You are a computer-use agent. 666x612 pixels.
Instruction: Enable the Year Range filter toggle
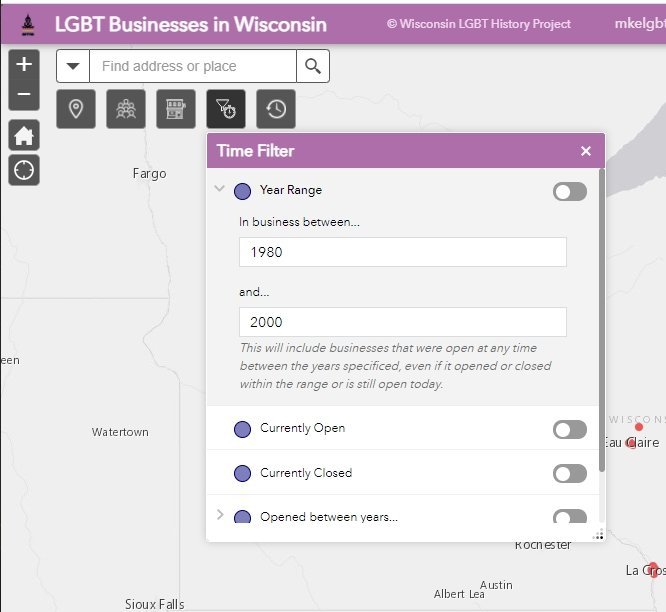click(569, 191)
